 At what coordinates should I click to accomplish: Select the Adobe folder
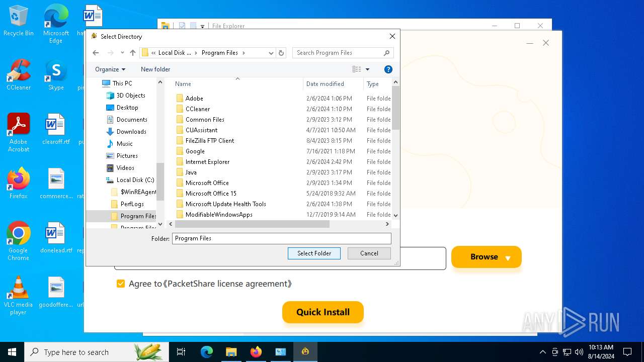click(194, 99)
